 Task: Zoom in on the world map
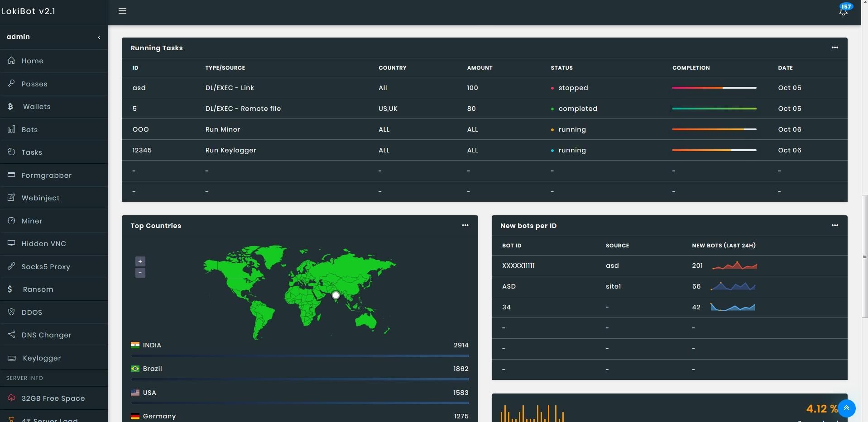pos(140,261)
